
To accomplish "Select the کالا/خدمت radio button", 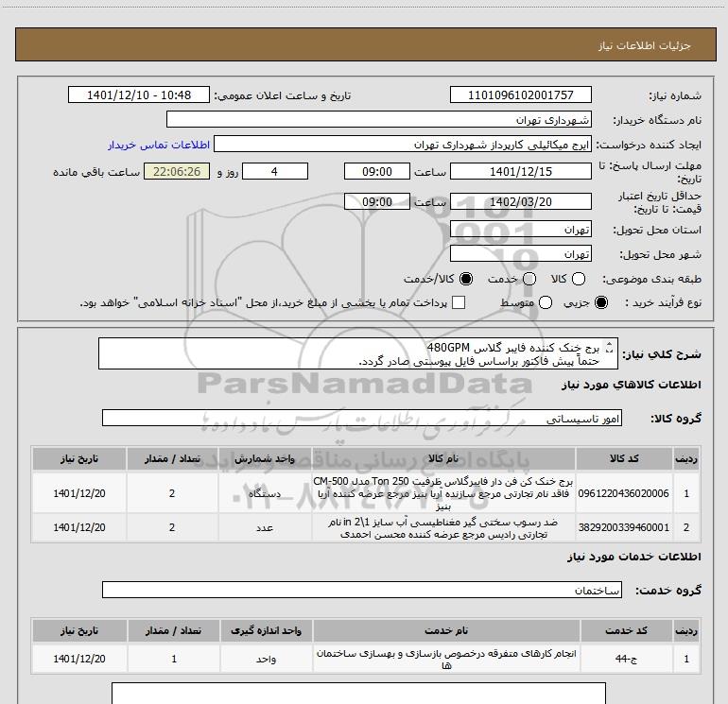I will pos(466,279).
